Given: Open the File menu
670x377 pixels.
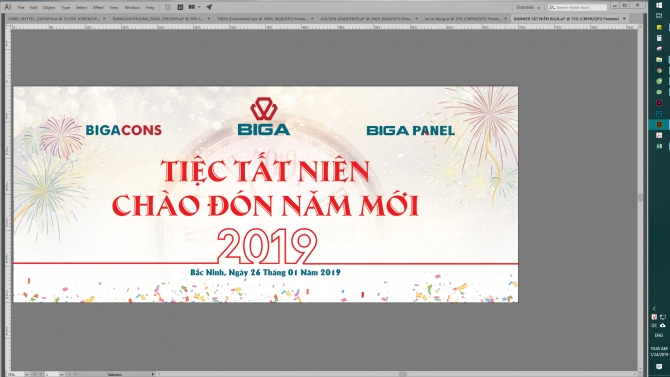Looking at the screenshot, I should point(21,7).
